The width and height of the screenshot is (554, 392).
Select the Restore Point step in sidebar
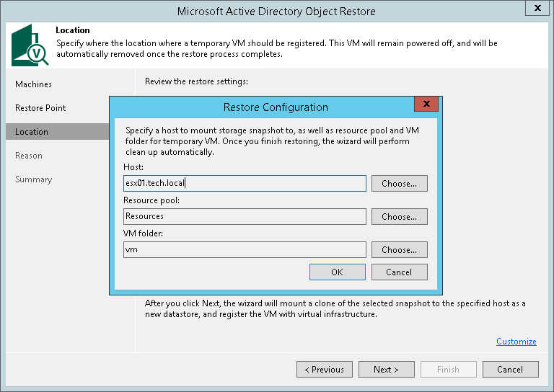40,108
